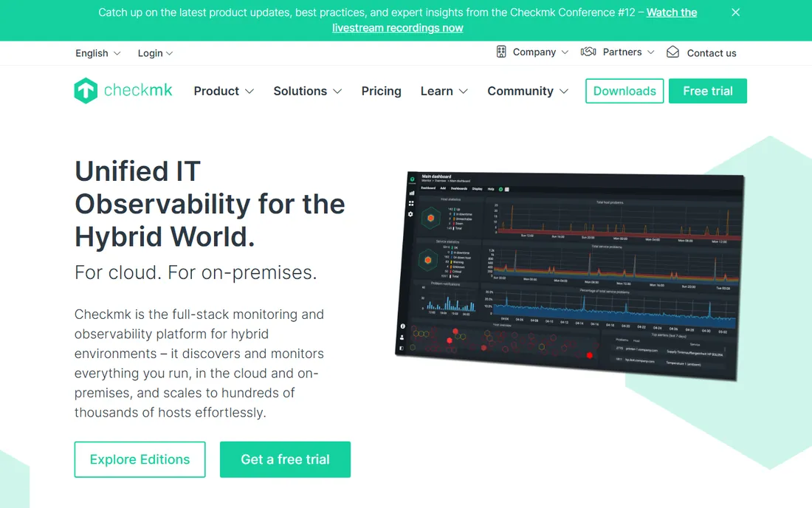Expand the Company menu chevron
The height and width of the screenshot is (508, 812).
pos(565,52)
